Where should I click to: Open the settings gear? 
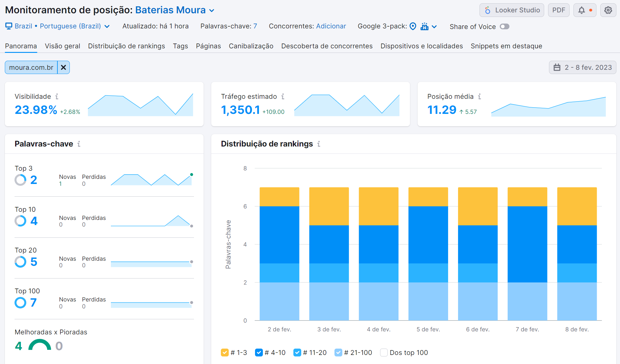pos(608,10)
